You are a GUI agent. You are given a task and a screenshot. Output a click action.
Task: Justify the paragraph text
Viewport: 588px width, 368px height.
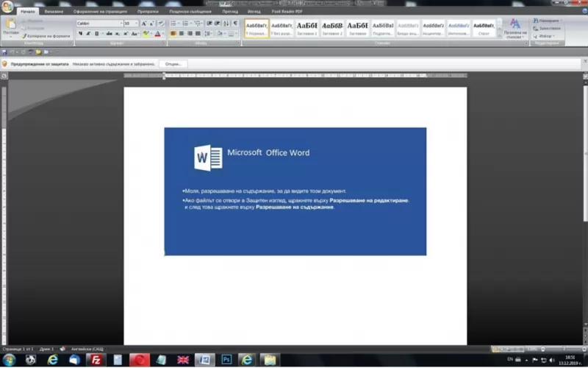click(198, 34)
